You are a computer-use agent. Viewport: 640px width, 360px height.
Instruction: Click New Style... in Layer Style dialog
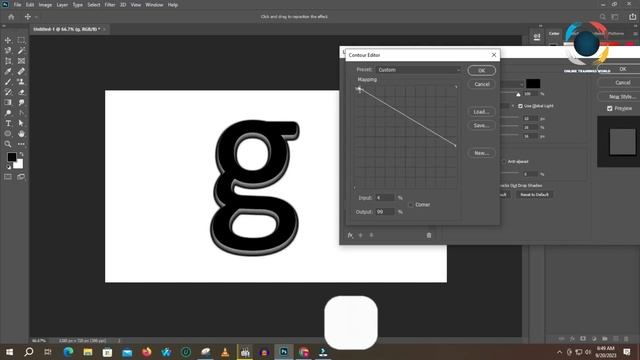click(621, 97)
